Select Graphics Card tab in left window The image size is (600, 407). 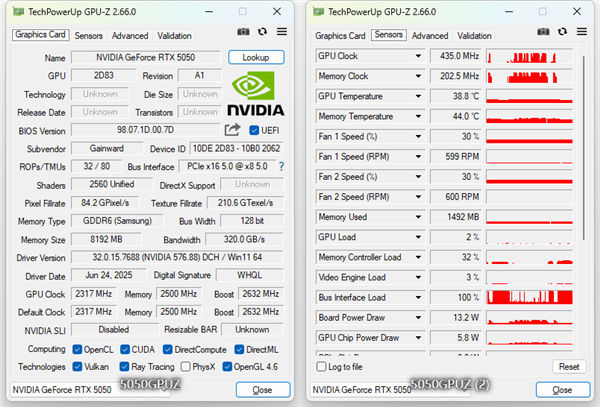coord(41,35)
